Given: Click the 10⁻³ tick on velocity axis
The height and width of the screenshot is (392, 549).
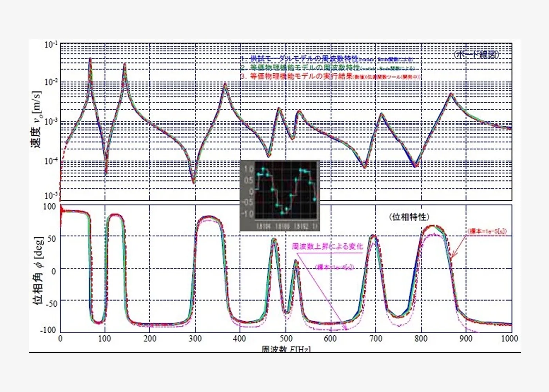Looking at the screenshot, I should pos(51,121).
